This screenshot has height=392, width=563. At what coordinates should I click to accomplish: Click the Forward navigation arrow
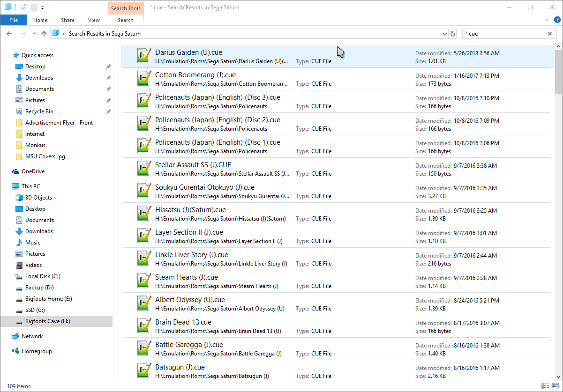pyautogui.click(x=23, y=34)
